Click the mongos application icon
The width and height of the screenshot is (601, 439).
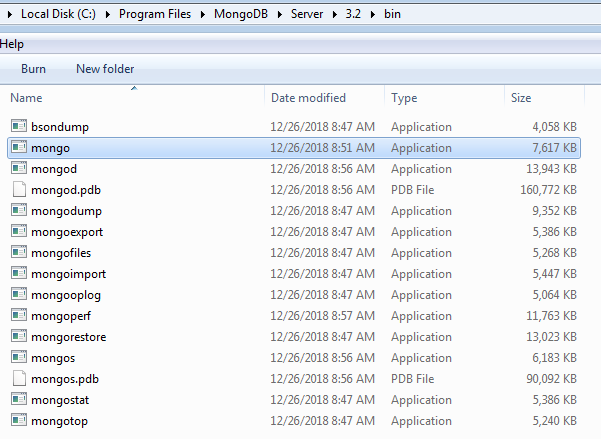coord(19,357)
